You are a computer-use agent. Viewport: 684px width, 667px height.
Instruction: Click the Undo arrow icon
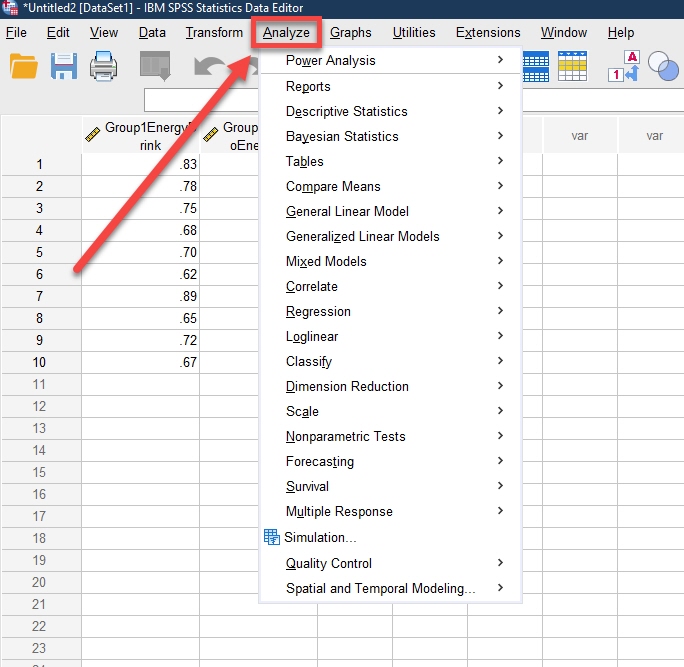tap(210, 67)
